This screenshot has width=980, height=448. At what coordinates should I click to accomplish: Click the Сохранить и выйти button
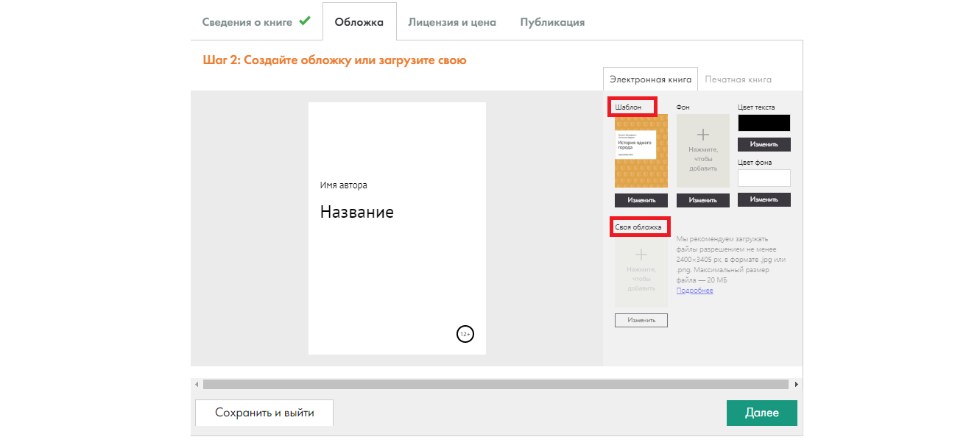point(264,413)
